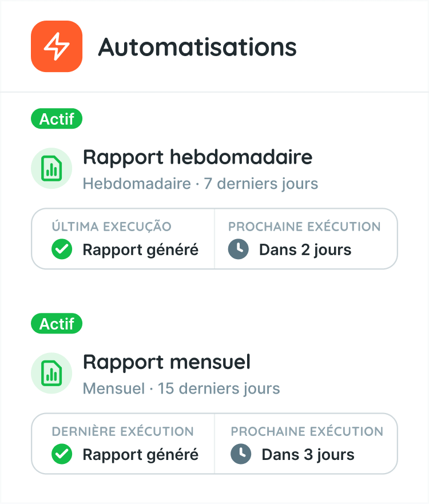Screen dimensions: 429x504
Task: Select the Mensuel · 15 derniers jours subtitle
Action: coord(181,389)
